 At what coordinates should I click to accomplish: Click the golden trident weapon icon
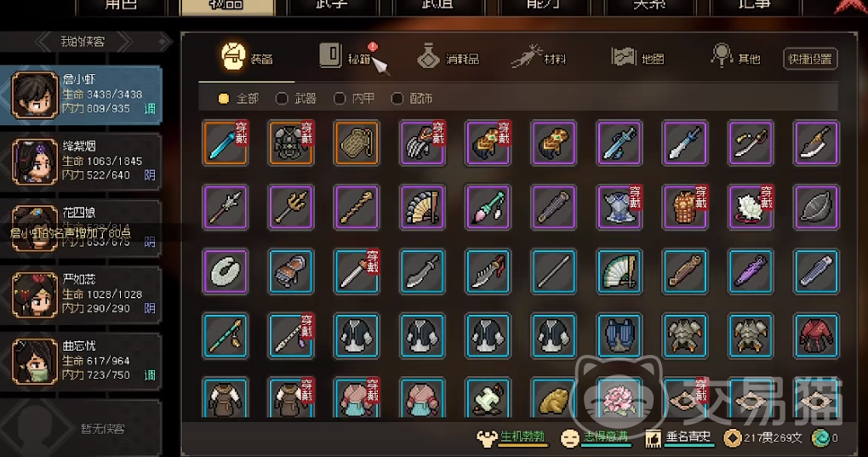(x=291, y=207)
